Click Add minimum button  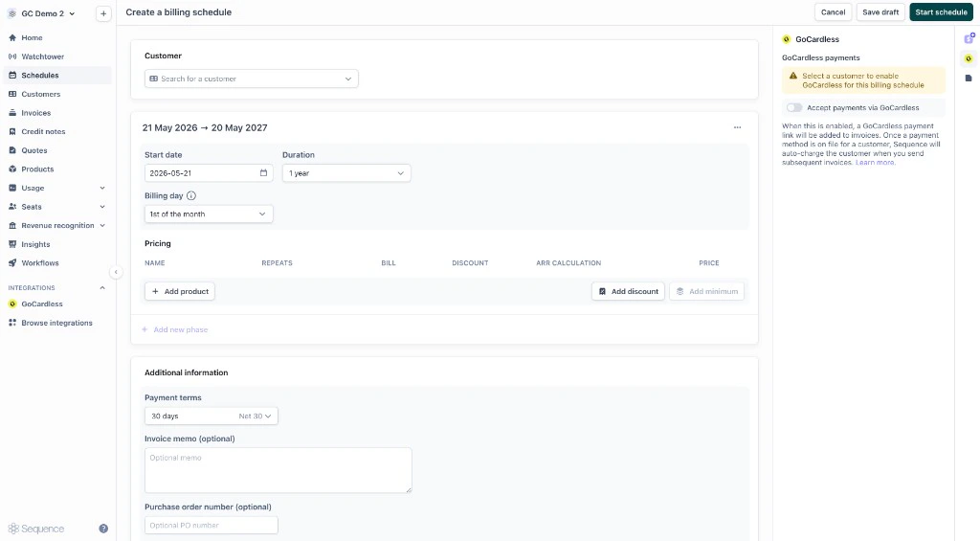[x=707, y=291]
